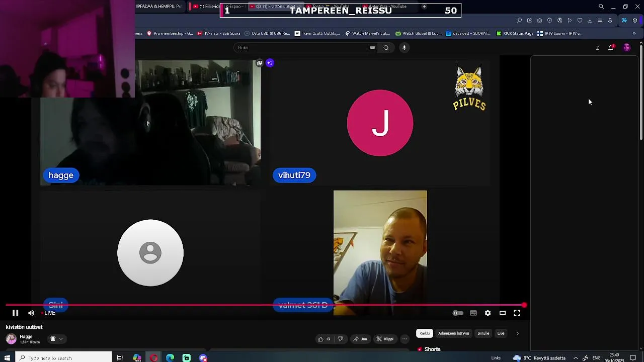Viewport: 644px width, 362px height.
Task: Switch to the kivistön uutiset tab
Action: point(276,7)
